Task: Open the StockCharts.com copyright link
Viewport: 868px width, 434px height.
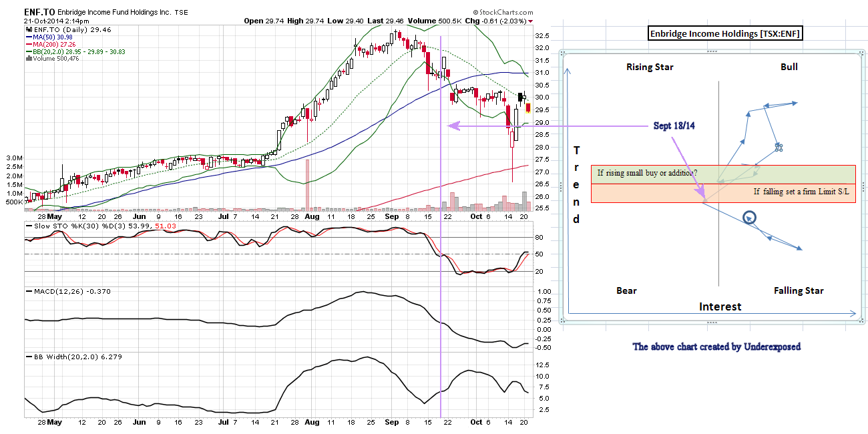Action: 503,12
